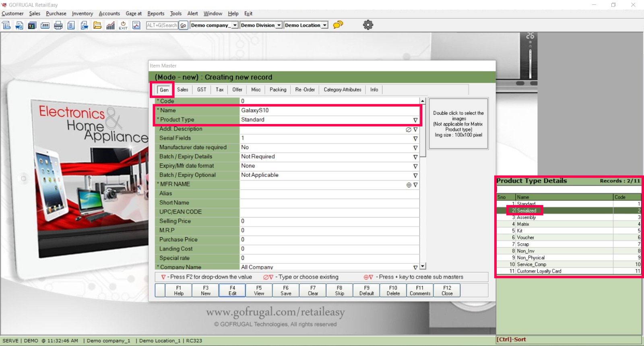Image resolution: width=644 pixels, height=346 pixels.
Task: Open the Batch / Expiry Details dropdown
Action: pyautogui.click(x=415, y=157)
